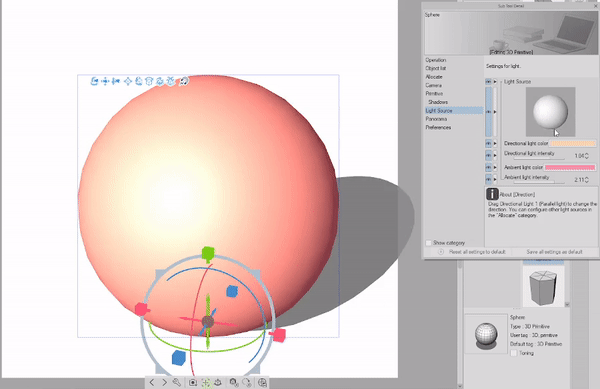Expand arrow next to Directional light intensity
Screen dimensions: 600x389
pos(495,155)
